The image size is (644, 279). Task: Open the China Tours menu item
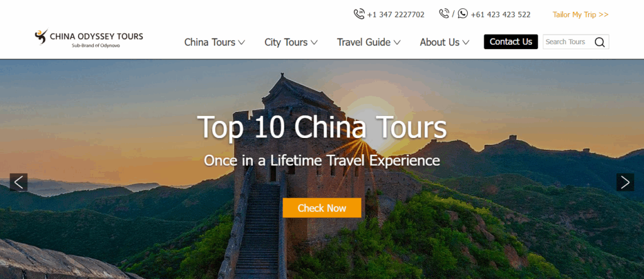pos(210,42)
